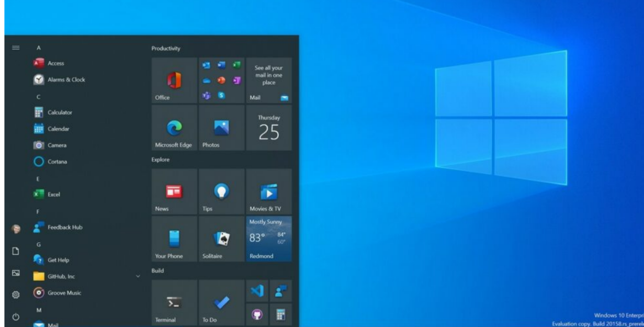
Task: Open Outlook in the Office apps folder tile
Action: click(x=206, y=65)
